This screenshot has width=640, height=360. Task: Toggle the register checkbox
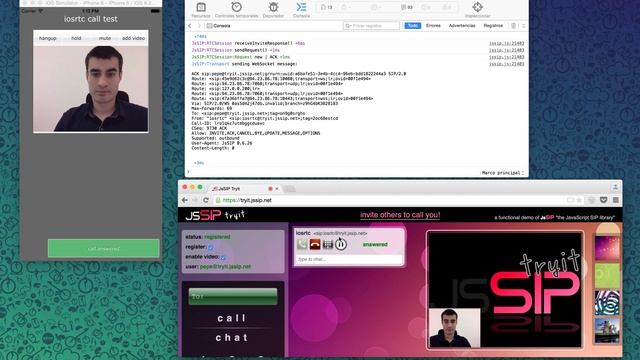click(x=211, y=247)
